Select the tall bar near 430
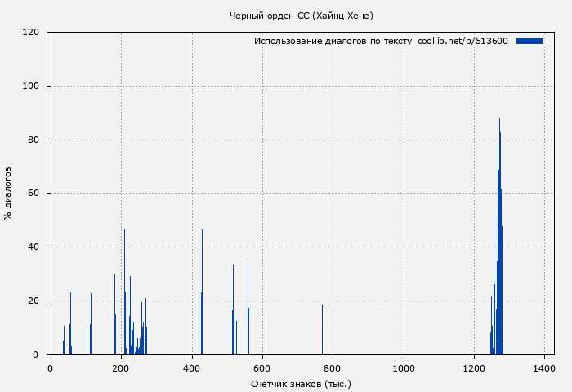 [202, 292]
